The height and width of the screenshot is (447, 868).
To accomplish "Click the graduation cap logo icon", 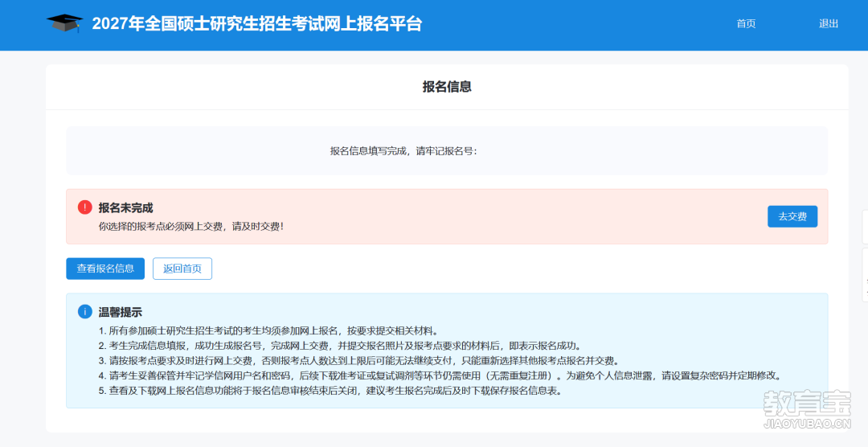I will click(x=65, y=23).
